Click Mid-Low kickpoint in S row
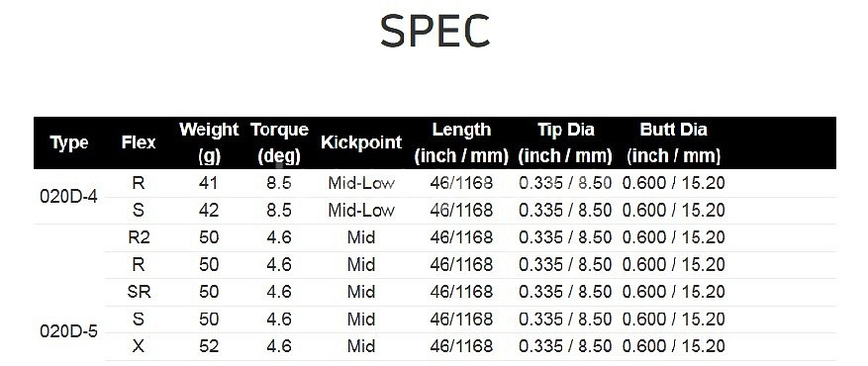Viewport: 868px width, 366px height. click(361, 210)
